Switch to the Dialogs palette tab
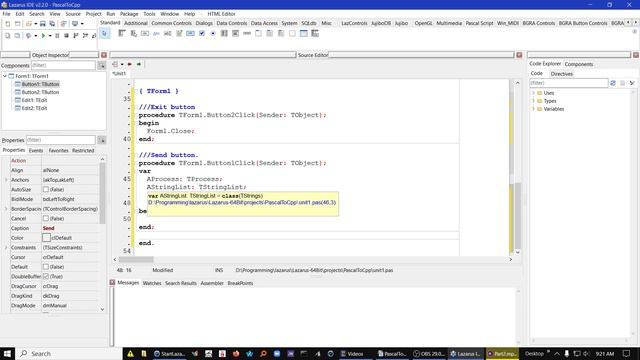The height and width of the screenshot is (360, 640). click(204, 23)
